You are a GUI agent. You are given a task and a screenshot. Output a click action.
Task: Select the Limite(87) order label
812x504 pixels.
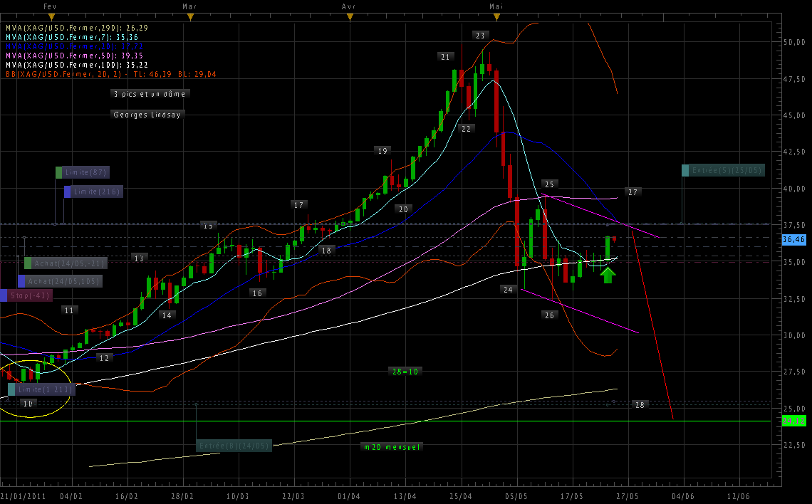[x=82, y=172]
